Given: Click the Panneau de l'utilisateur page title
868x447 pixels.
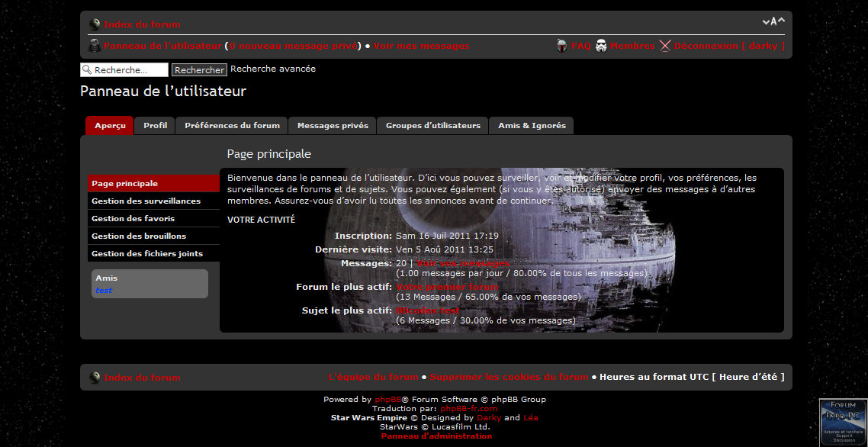Looking at the screenshot, I should coord(163,92).
